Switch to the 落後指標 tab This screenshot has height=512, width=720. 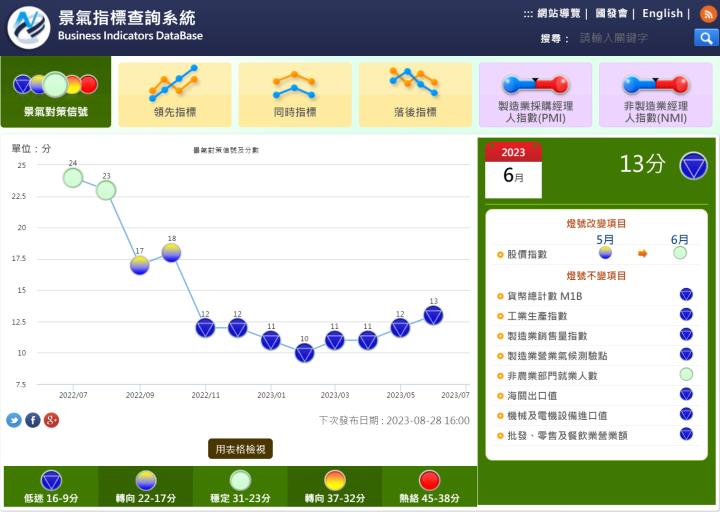tap(415, 95)
